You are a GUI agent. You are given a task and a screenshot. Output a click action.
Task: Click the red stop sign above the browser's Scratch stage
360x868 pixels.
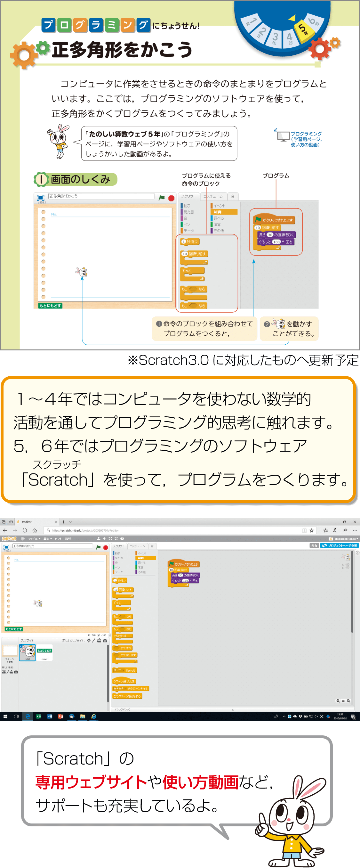(x=105, y=547)
